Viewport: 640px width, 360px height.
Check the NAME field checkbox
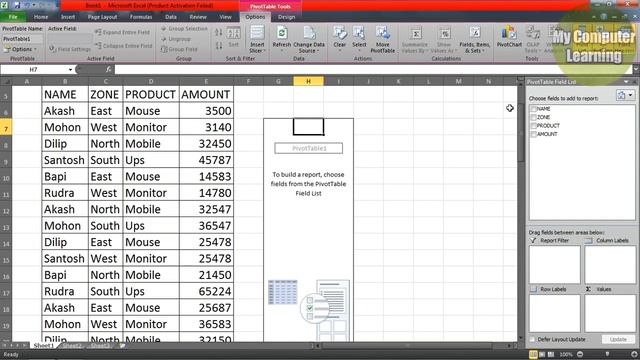[533, 109]
